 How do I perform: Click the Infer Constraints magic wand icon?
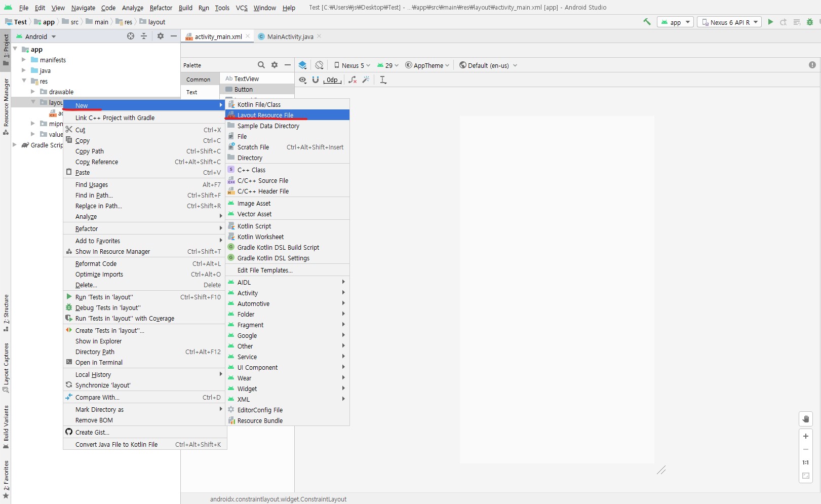point(366,80)
